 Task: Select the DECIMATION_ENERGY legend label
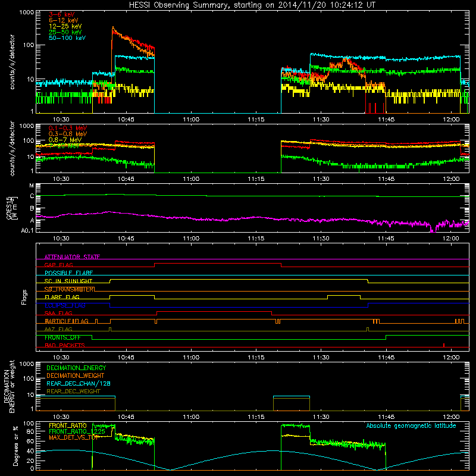(76, 368)
